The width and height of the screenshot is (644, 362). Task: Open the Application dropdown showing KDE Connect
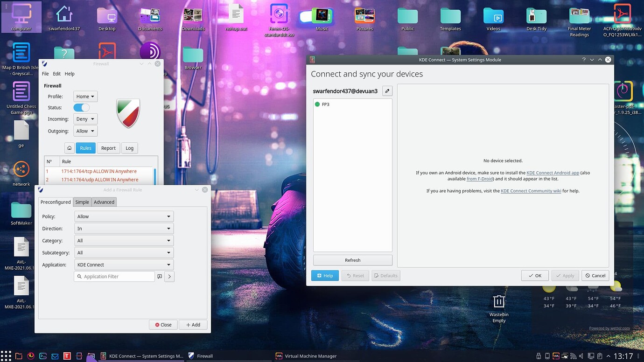click(124, 265)
